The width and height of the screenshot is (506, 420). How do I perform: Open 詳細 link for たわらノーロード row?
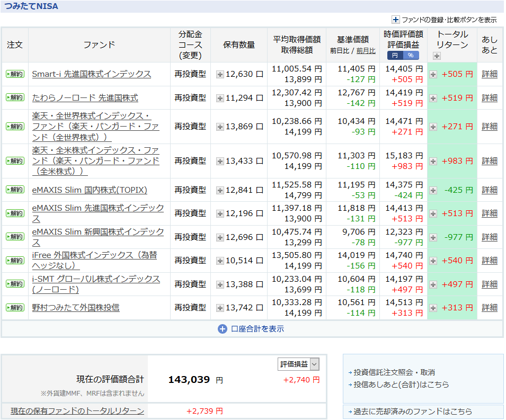coord(490,97)
